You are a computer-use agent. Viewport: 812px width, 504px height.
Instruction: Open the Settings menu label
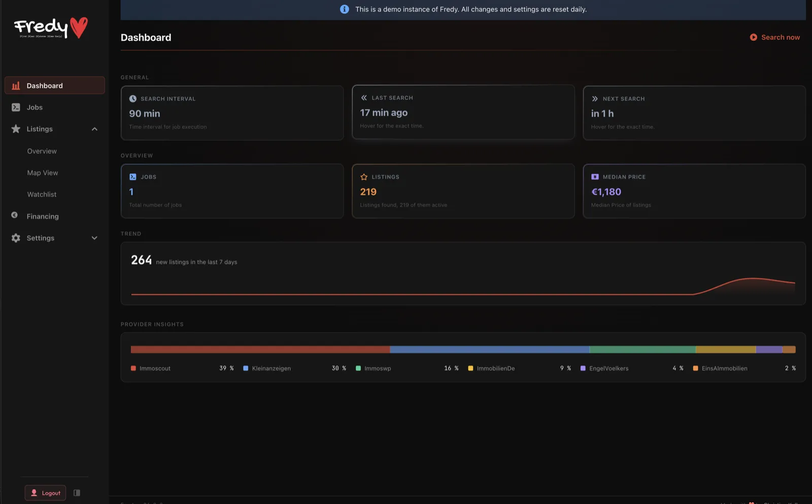pos(41,238)
